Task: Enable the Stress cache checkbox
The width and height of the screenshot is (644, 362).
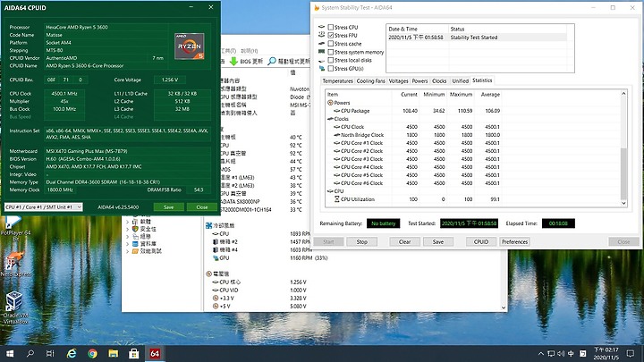Action: [x=331, y=44]
